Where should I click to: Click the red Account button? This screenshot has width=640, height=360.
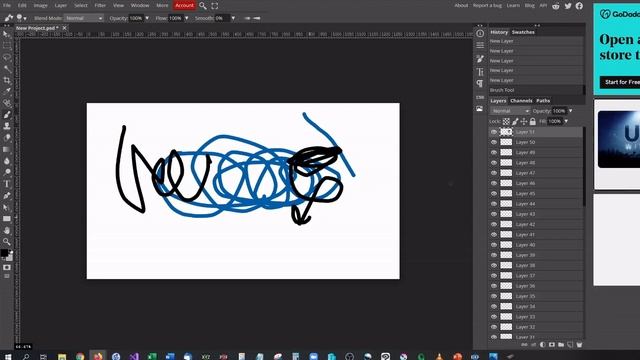click(184, 6)
